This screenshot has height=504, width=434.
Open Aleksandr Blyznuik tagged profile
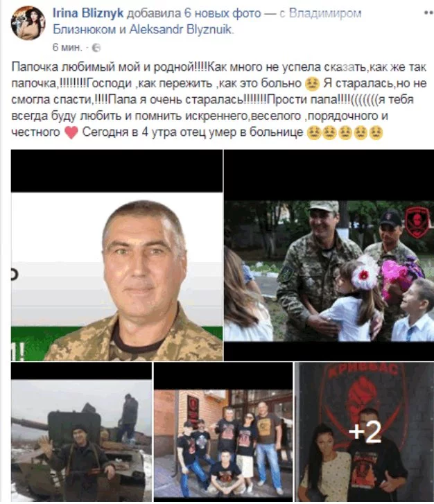181,30
